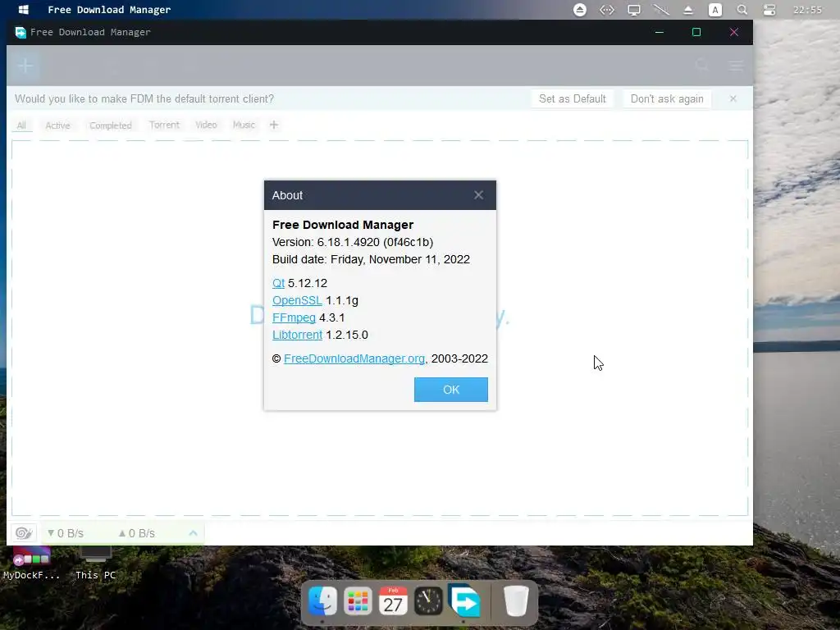Open the Music tab
The height and width of the screenshot is (630, 840).
(243, 125)
